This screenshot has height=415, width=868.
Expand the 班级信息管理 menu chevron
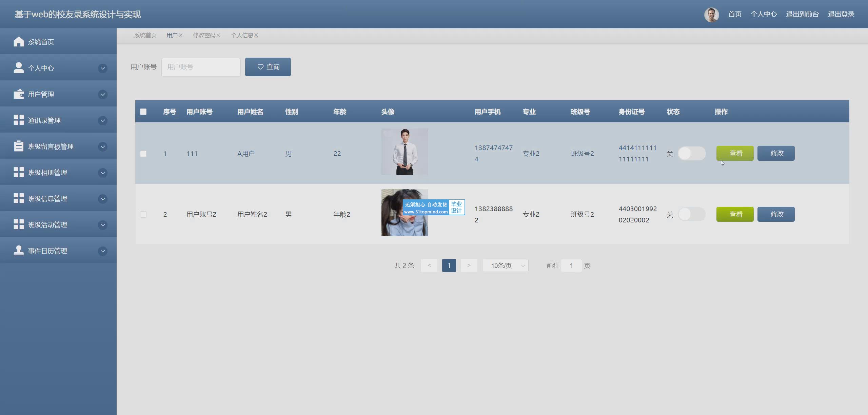tap(103, 199)
